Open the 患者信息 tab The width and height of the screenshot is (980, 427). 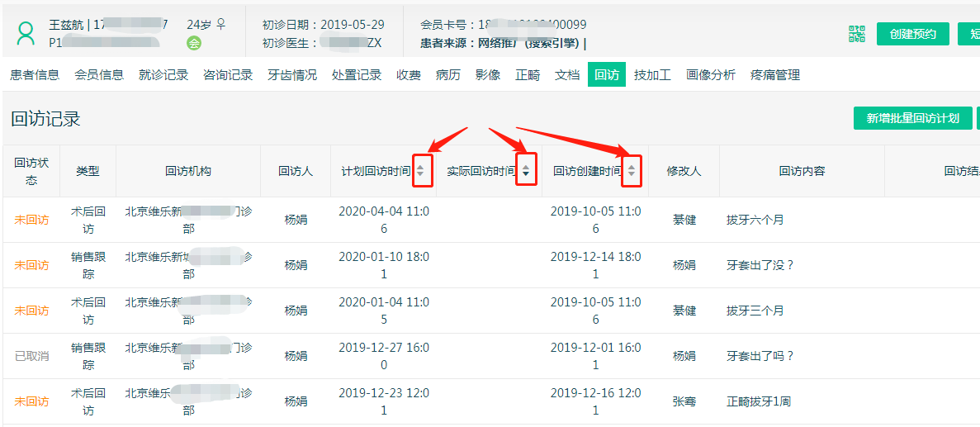pyautogui.click(x=35, y=75)
